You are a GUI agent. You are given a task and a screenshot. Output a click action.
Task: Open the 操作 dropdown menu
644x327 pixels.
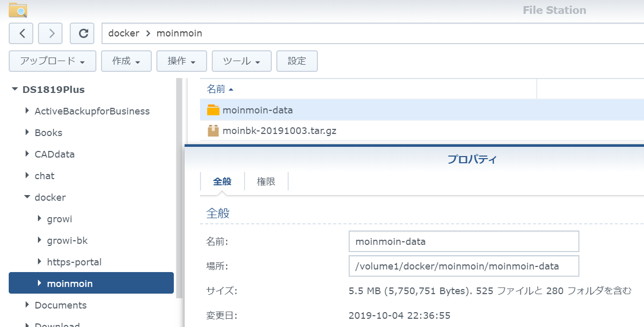[x=182, y=61]
